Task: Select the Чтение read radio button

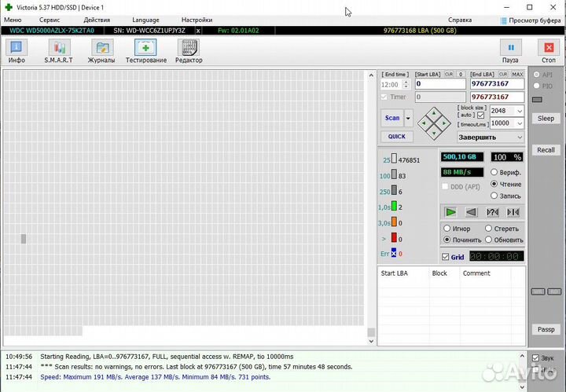Action: pos(494,184)
